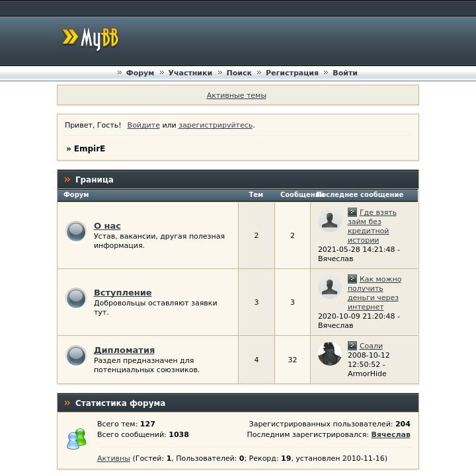Click the ArmorHide author name
Image resolution: width=476 pixels, height=476 pixels.
pos(367,374)
